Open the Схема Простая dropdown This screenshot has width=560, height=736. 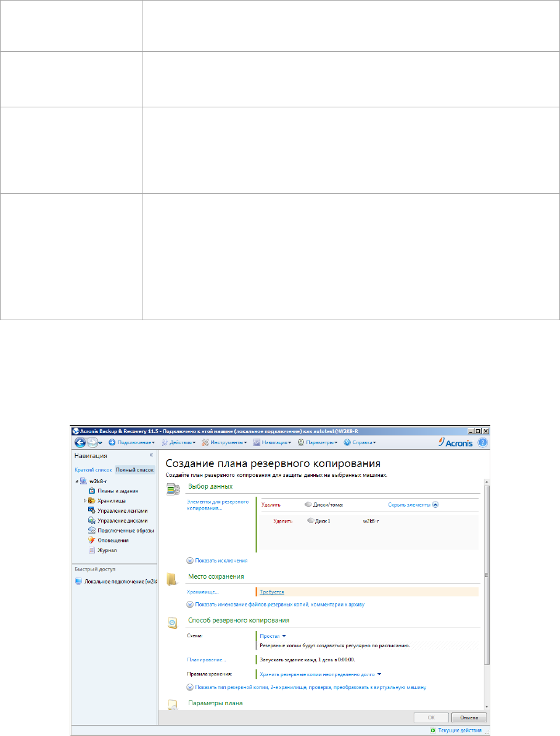click(273, 635)
